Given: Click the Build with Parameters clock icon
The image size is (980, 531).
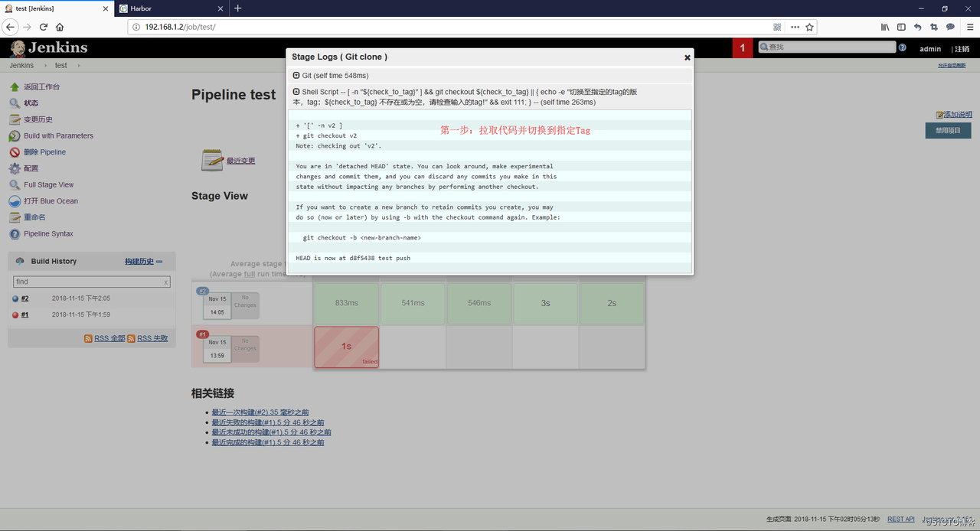Looking at the screenshot, I should point(15,136).
